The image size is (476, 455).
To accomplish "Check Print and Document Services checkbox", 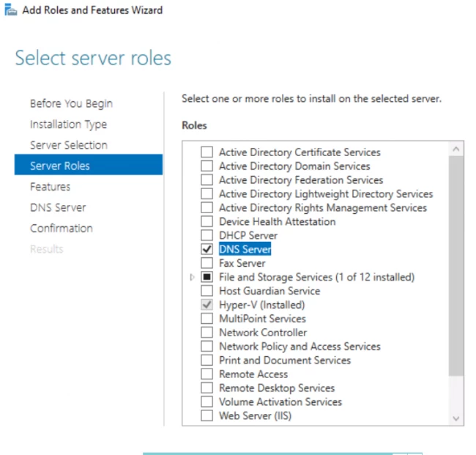I will [x=207, y=360].
